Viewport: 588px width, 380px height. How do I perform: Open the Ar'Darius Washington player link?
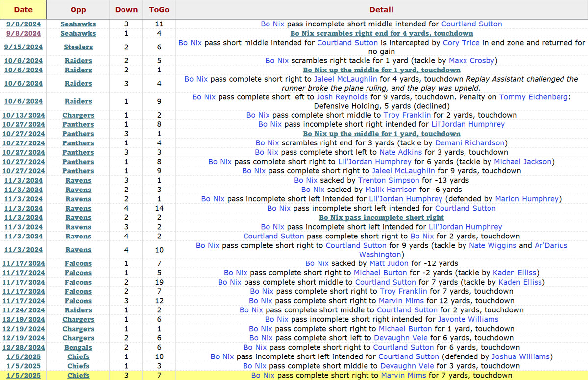point(380,255)
